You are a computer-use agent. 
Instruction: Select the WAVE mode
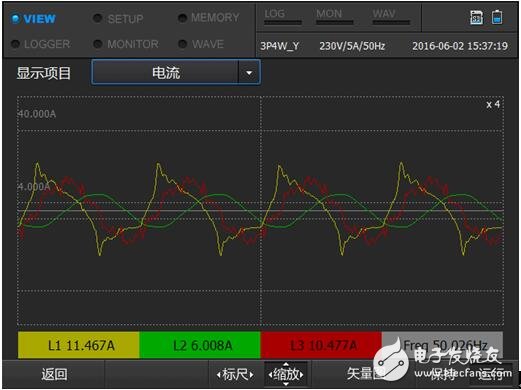(201, 44)
